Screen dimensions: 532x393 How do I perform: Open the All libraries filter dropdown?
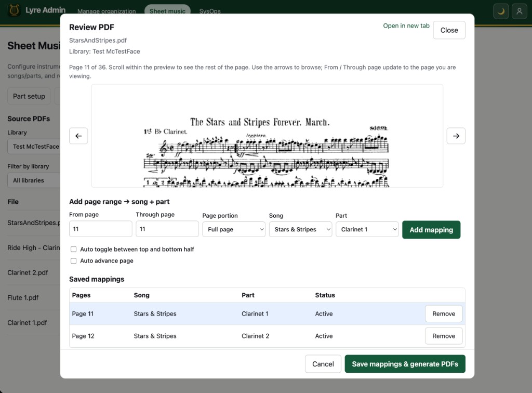coord(34,180)
